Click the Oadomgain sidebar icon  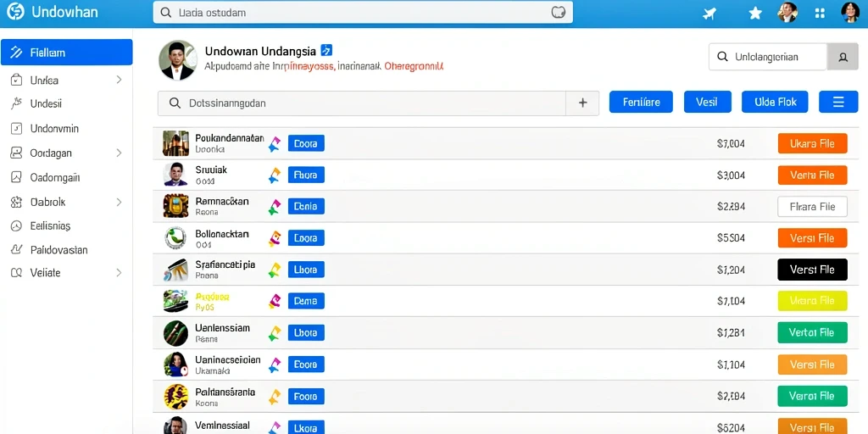pyautogui.click(x=16, y=178)
